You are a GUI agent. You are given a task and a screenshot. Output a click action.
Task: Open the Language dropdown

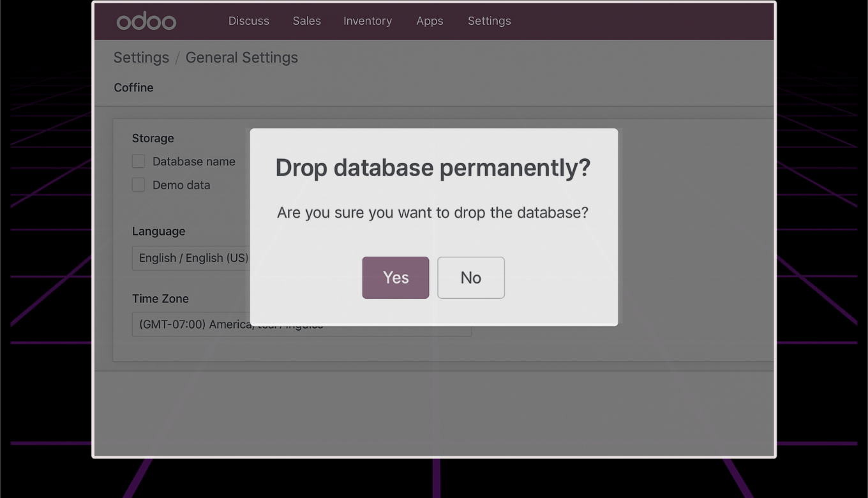pos(191,258)
